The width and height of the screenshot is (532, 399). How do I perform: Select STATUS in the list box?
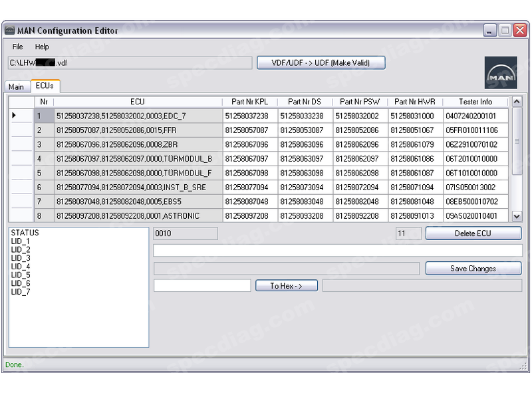click(x=25, y=233)
